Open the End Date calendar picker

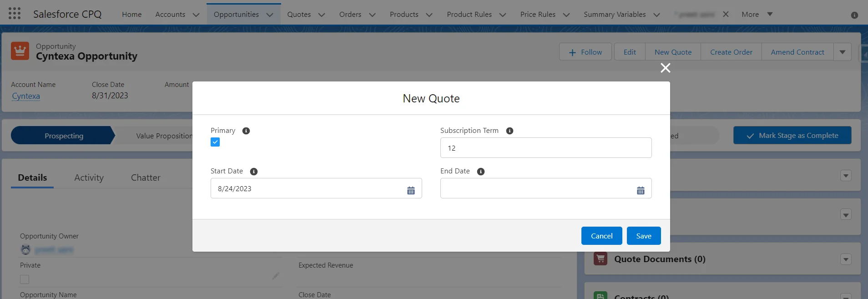(x=641, y=191)
